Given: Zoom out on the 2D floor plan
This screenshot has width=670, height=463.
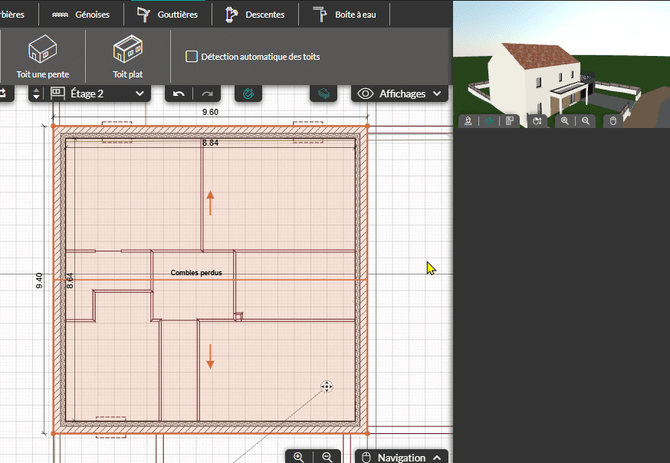Looking at the screenshot, I should click(327, 457).
